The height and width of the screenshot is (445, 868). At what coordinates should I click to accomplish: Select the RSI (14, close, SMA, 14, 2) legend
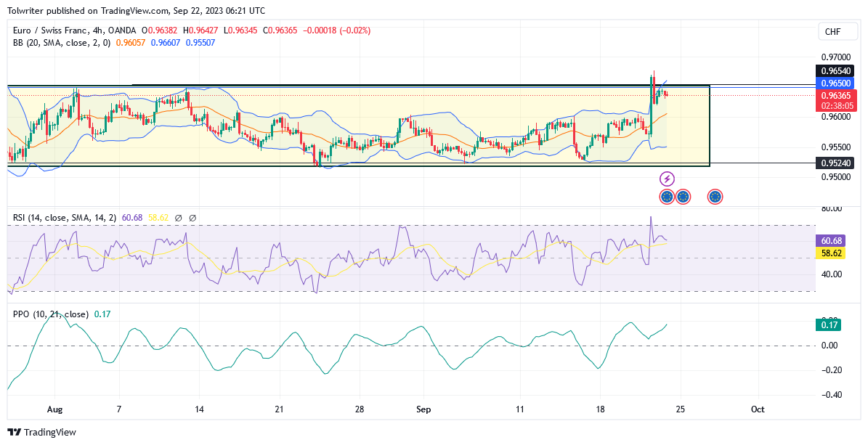(x=64, y=218)
